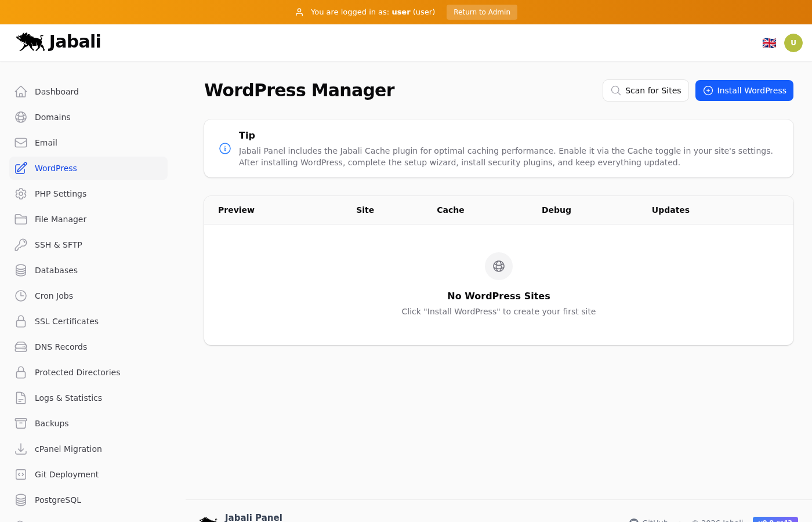Open the user avatar menu
Viewport: 812px width, 522px height.
click(793, 43)
